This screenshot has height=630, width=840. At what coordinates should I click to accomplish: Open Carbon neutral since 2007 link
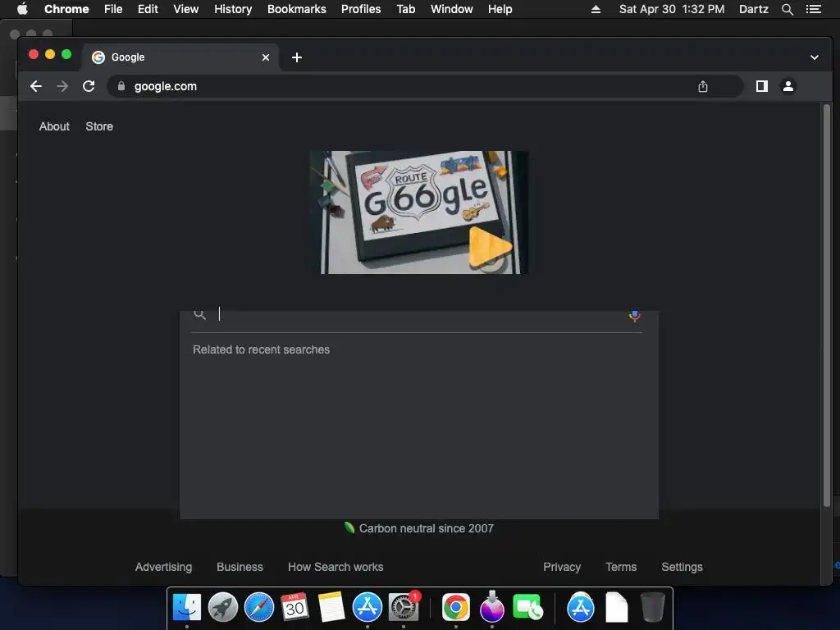[x=419, y=528]
